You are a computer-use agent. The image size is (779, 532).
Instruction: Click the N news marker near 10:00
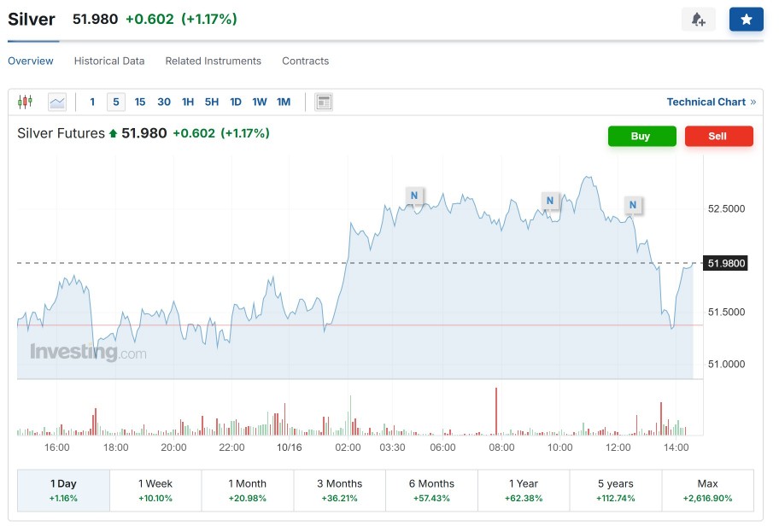pyautogui.click(x=550, y=202)
